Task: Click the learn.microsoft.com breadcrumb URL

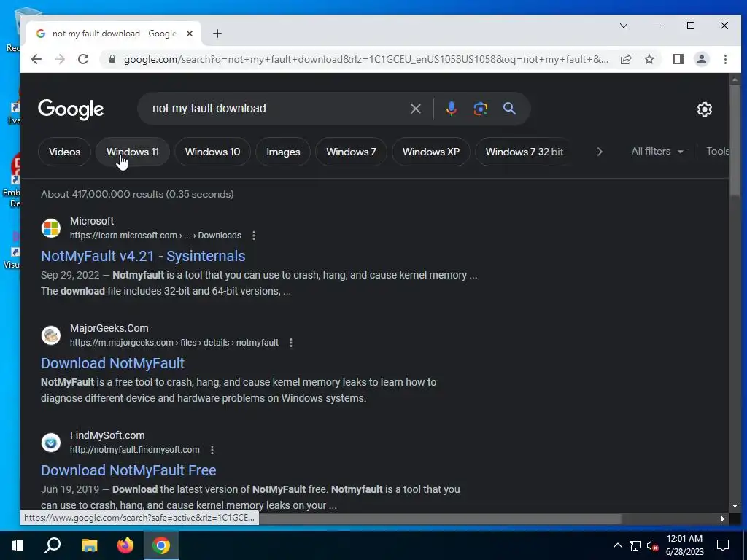Action: (156, 236)
